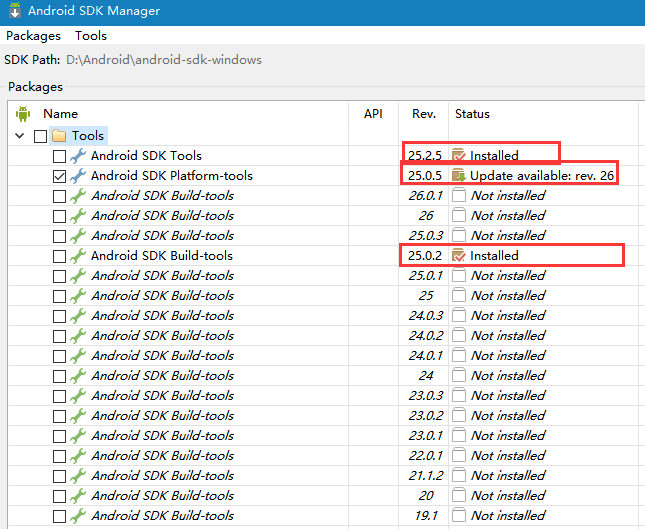The image size is (645, 529).
Task: Click revision value 24.0.2
Action: [x=426, y=336]
